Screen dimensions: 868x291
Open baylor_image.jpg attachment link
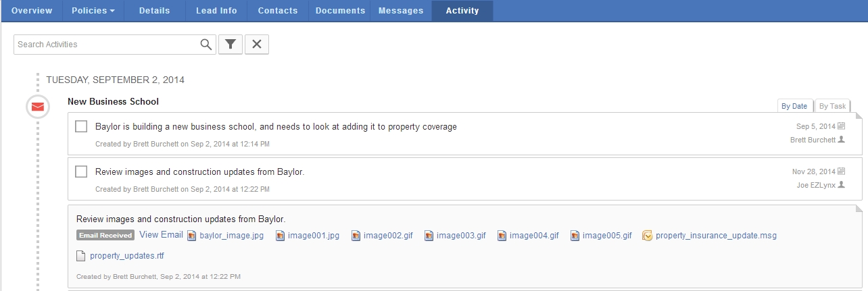coord(231,236)
